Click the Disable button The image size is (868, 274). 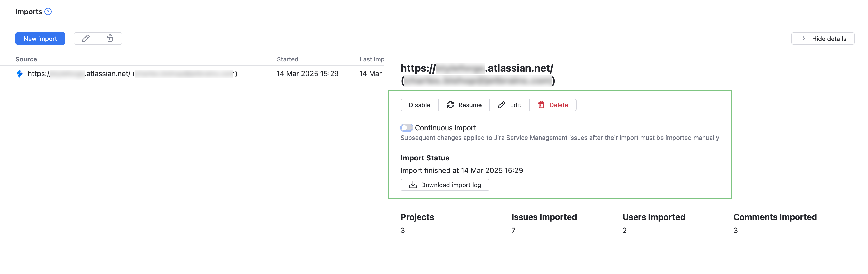[419, 105]
